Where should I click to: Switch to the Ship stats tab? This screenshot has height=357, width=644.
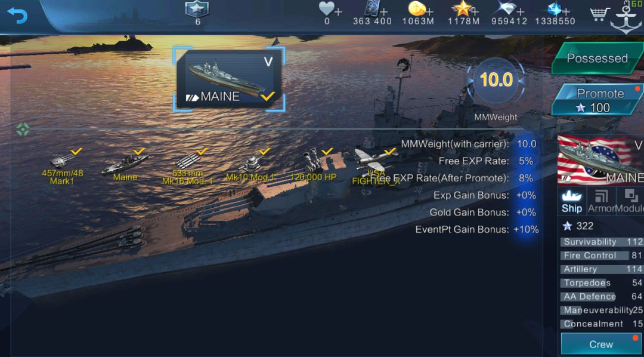[x=572, y=201]
